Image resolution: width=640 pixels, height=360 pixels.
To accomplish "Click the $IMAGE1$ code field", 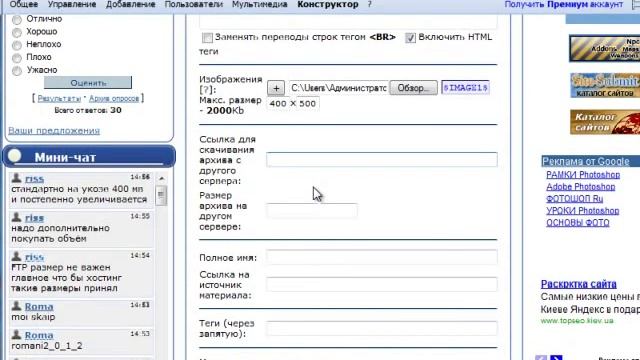I will (465, 88).
